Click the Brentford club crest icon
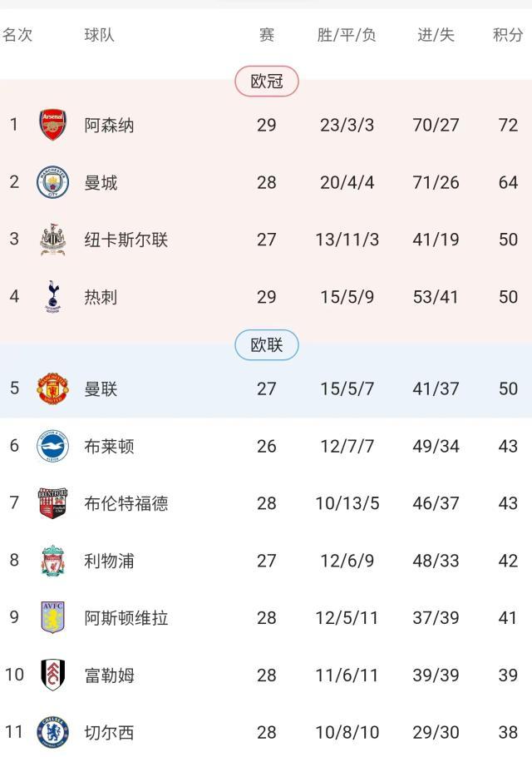 pyautogui.click(x=52, y=503)
